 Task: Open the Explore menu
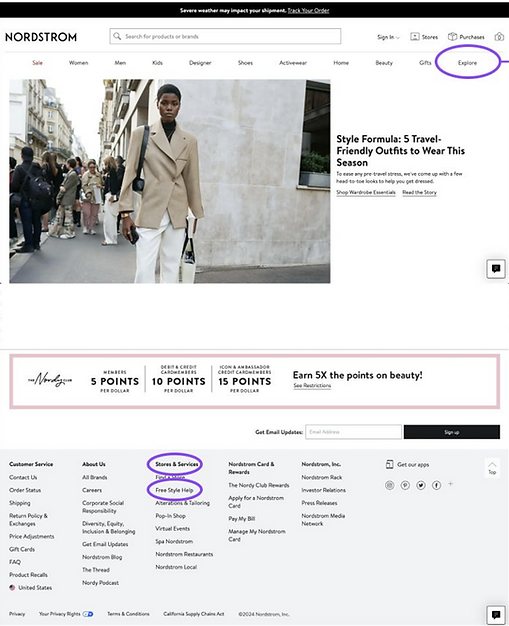coord(467,63)
